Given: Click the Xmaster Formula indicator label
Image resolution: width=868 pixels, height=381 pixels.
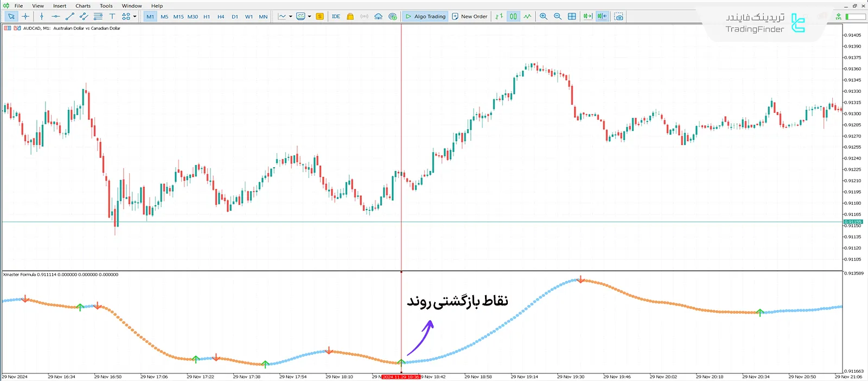Looking at the screenshot, I should 61,275.
